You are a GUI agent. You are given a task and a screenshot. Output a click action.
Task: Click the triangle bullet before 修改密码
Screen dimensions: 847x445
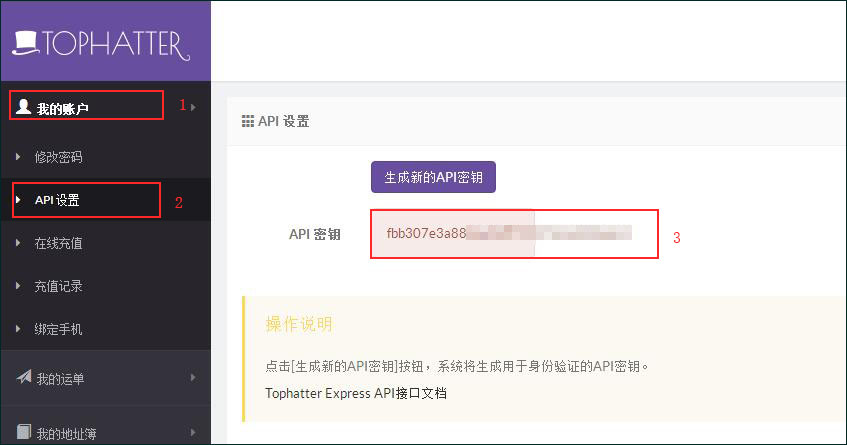tap(18, 157)
